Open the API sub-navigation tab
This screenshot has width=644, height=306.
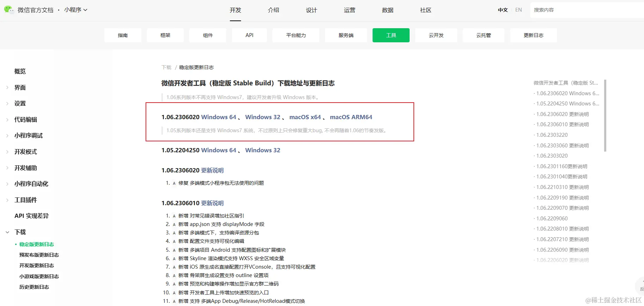click(x=250, y=35)
